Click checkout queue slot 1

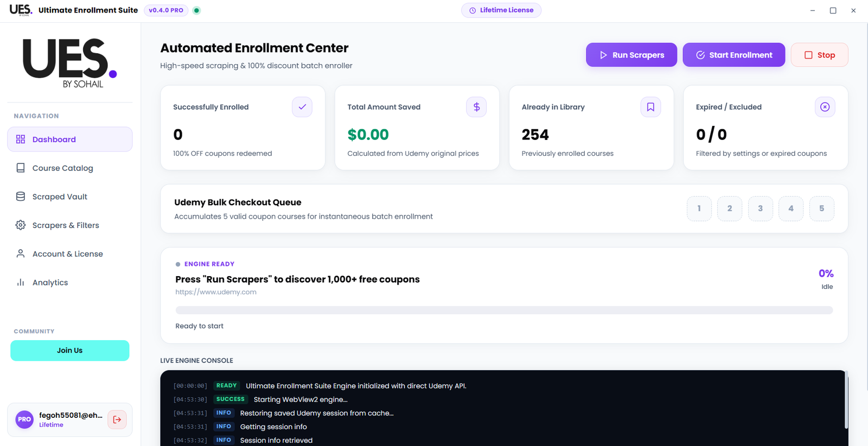tap(699, 208)
